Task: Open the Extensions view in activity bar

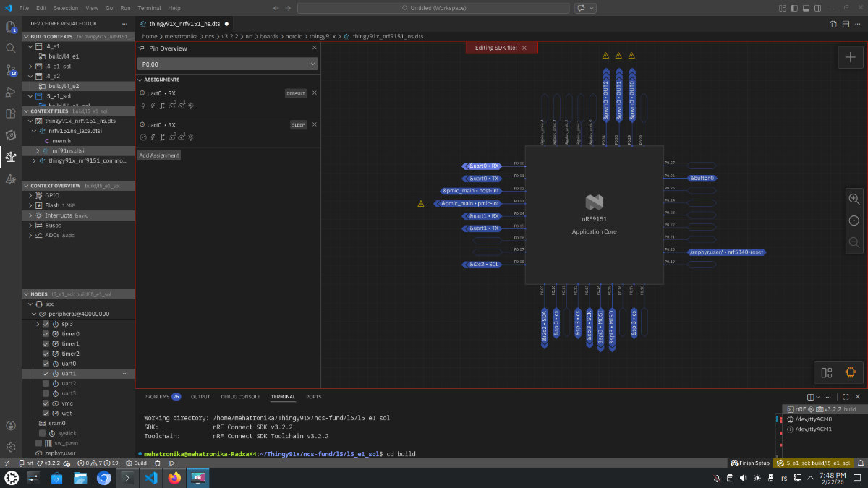Action: coord(11,114)
